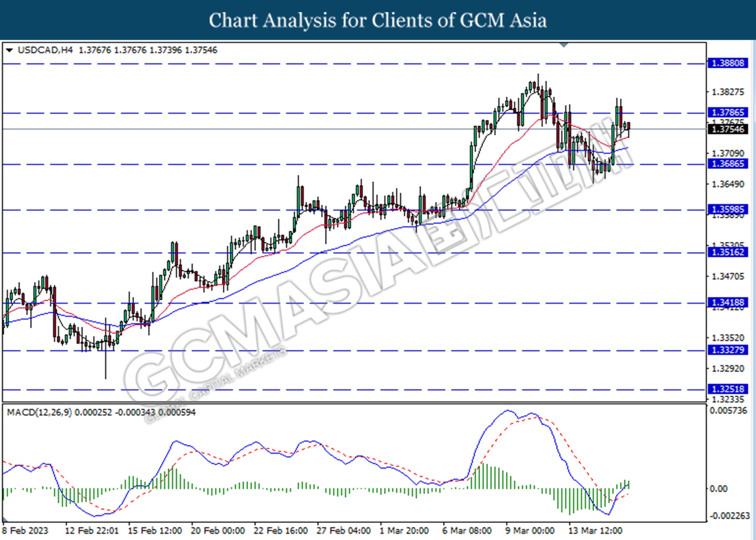Image resolution: width=756 pixels, height=540 pixels.
Task: Select the 1.32518 price level label
Action: tap(727, 389)
